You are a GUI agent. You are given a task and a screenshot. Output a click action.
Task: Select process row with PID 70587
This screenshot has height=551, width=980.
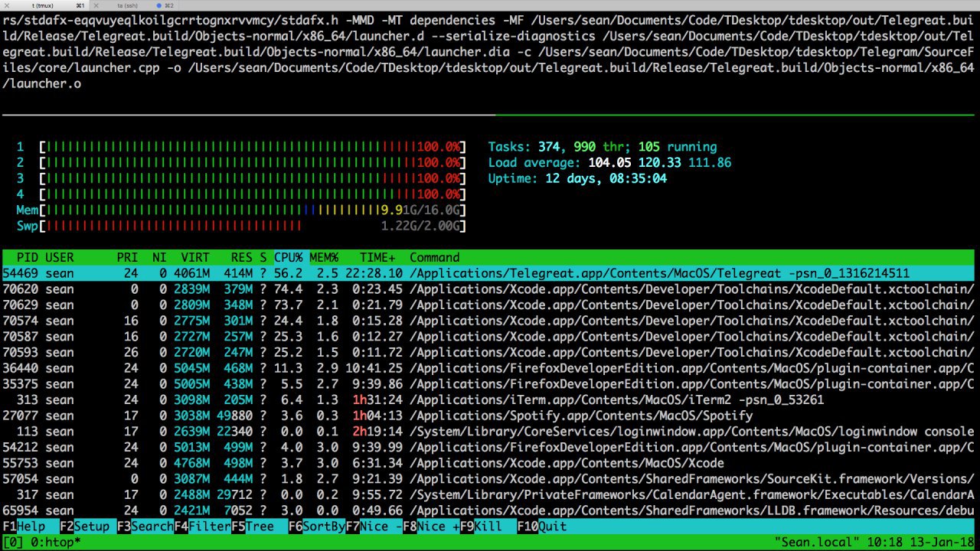point(488,337)
